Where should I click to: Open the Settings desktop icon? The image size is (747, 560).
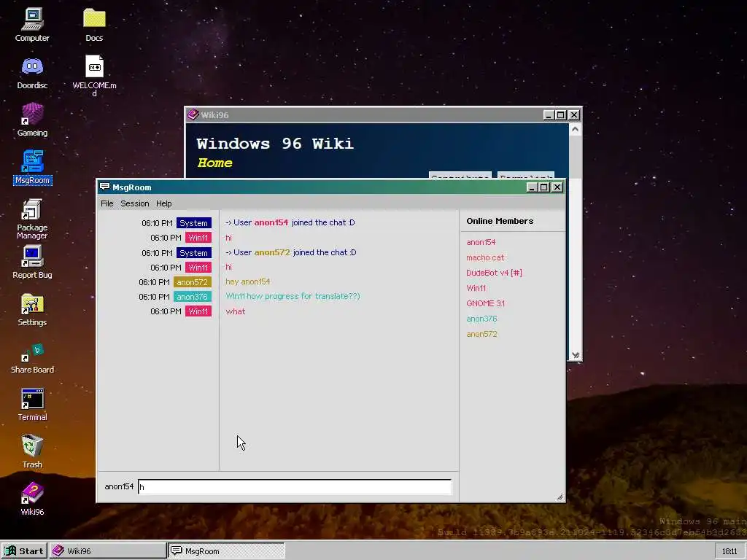coord(32,309)
